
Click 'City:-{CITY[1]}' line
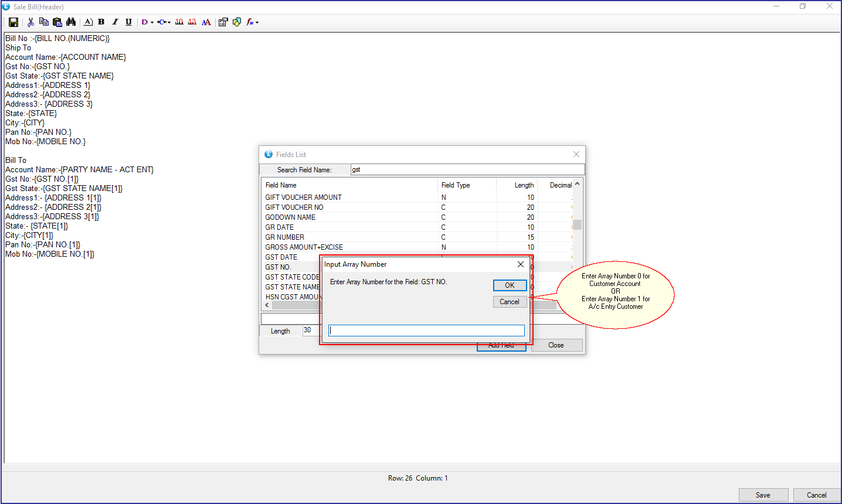point(29,235)
